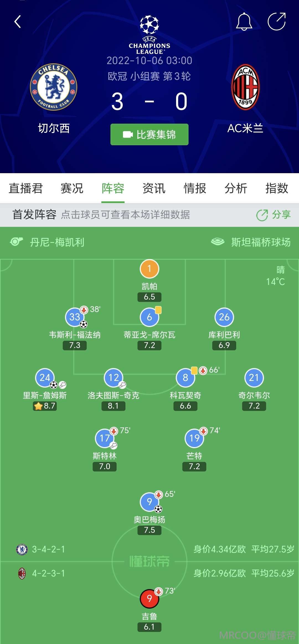Screen dimensions: 299x644
Task: Switch to the 赛况 tab
Action: [x=72, y=188]
